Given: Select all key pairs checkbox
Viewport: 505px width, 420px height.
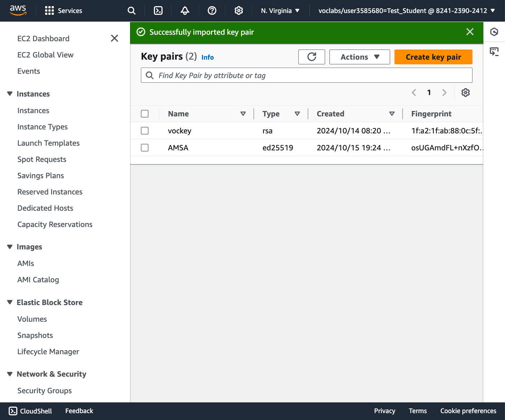Looking at the screenshot, I should point(145,114).
